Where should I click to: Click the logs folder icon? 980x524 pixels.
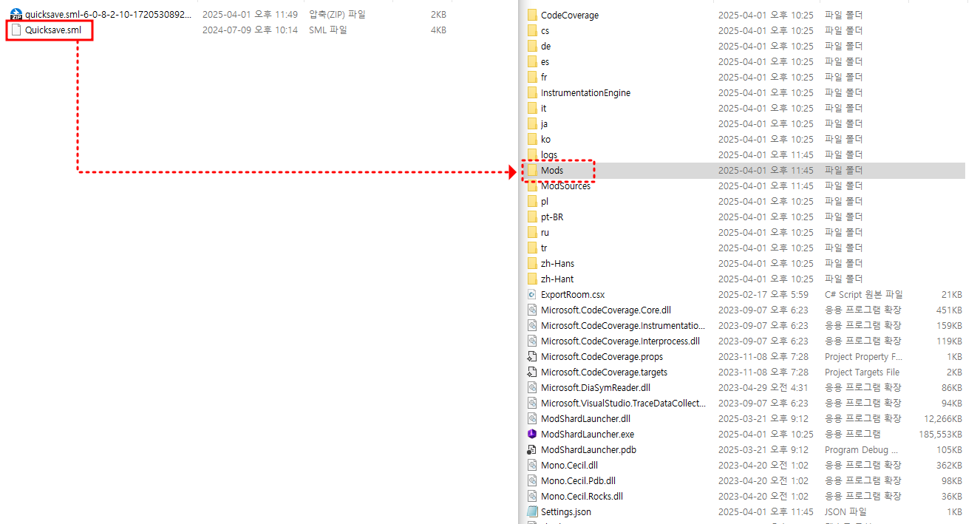coord(532,154)
